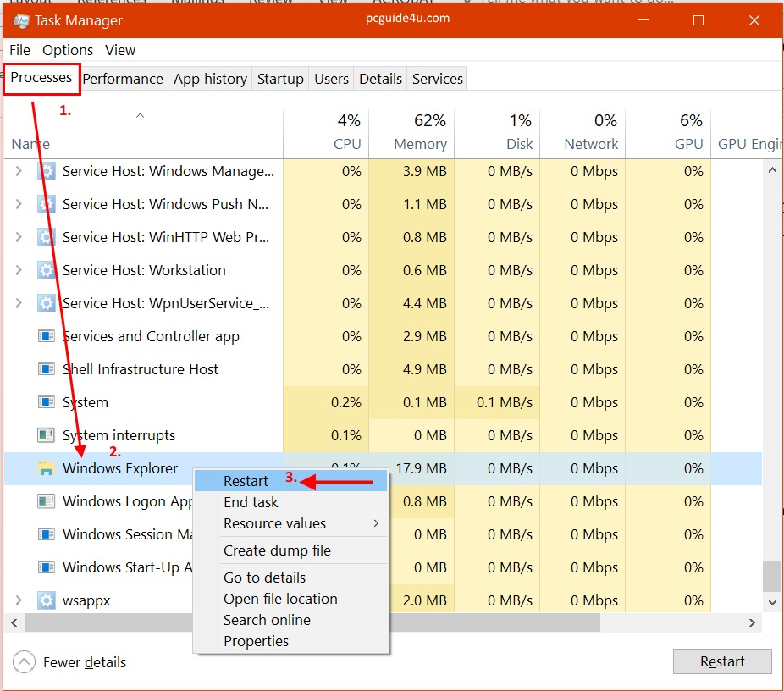This screenshot has height=691, width=784.
Task: Choose Properties in context menu
Action: tap(290, 641)
